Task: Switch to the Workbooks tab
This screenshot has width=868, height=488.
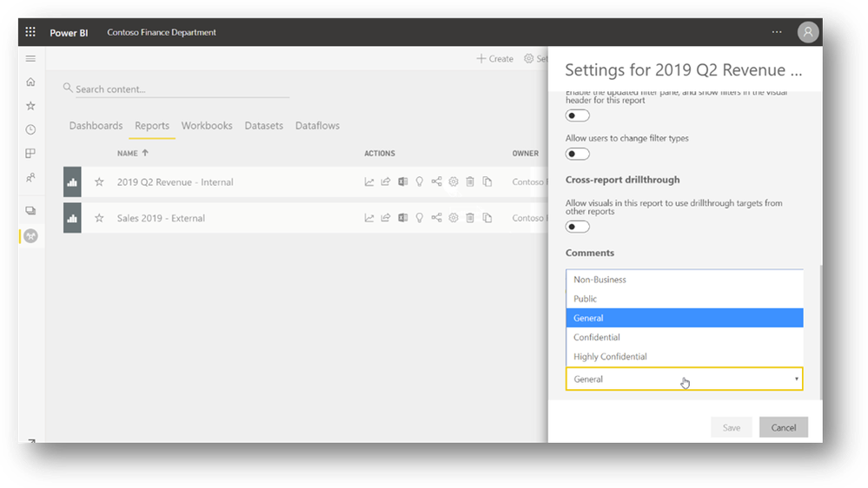Action: (x=207, y=126)
